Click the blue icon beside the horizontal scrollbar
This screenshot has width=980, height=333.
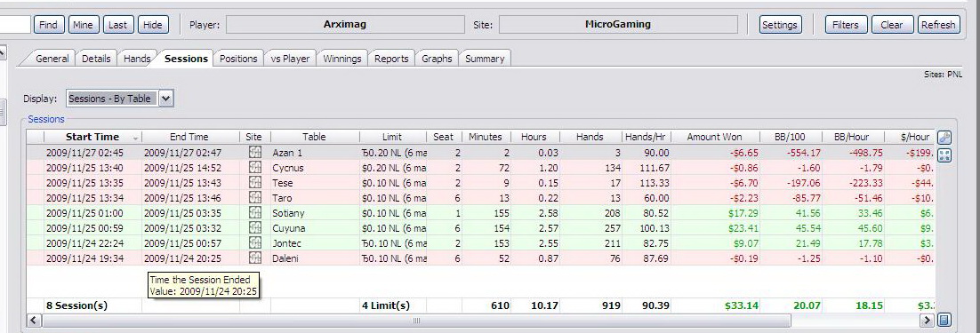coord(944,321)
